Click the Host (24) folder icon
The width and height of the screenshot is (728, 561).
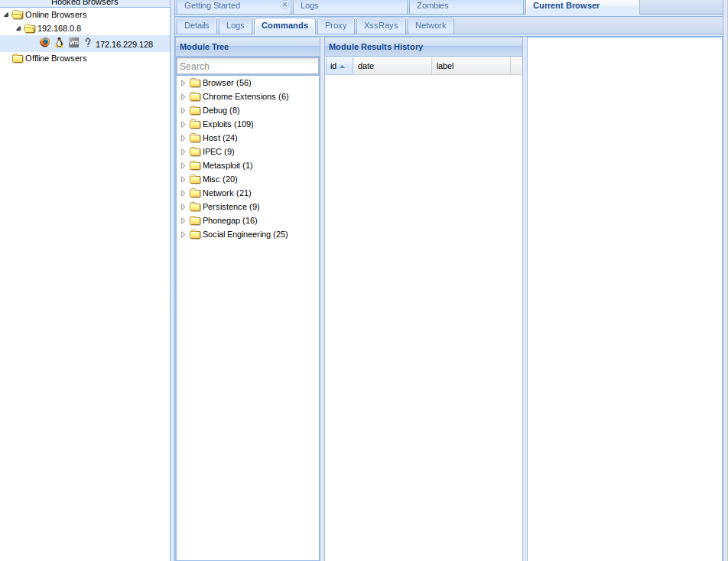[x=195, y=138]
